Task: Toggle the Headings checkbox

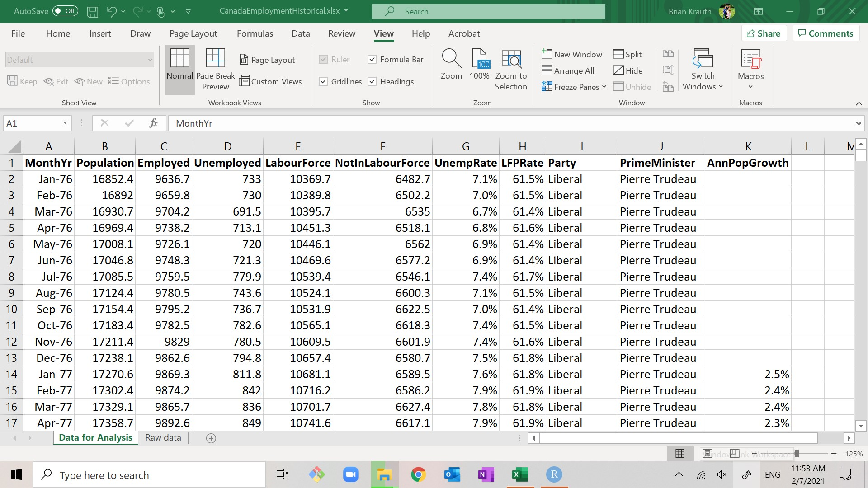Action: point(372,81)
